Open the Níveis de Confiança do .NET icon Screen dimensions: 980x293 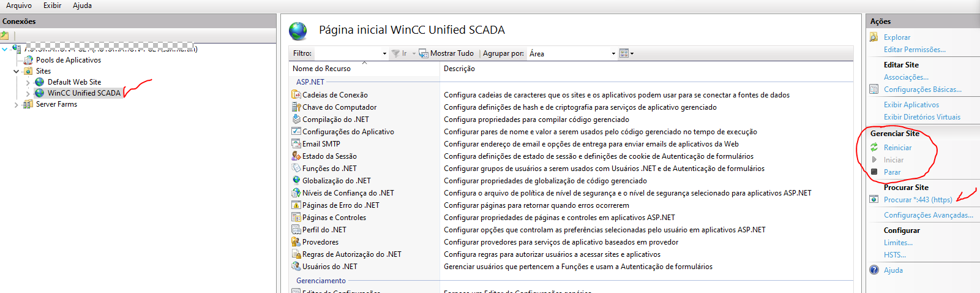(296, 193)
